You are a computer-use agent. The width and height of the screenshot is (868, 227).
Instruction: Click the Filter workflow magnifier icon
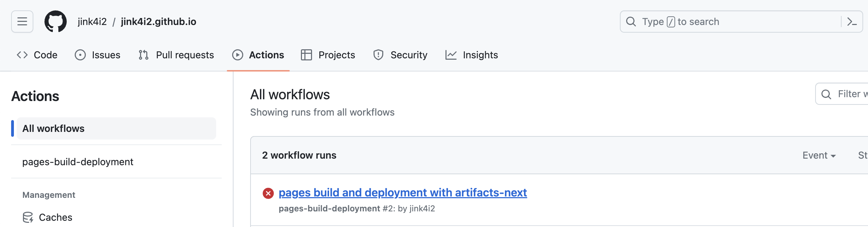826,94
